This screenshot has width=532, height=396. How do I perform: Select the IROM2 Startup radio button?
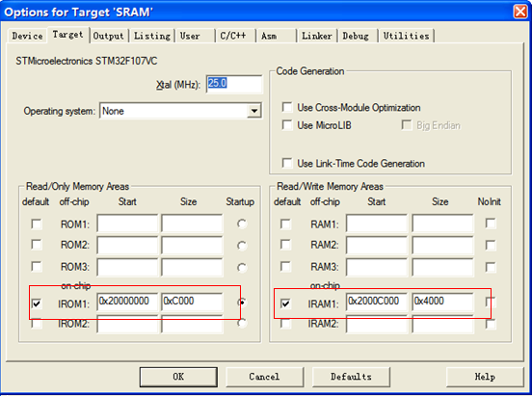tap(242, 324)
